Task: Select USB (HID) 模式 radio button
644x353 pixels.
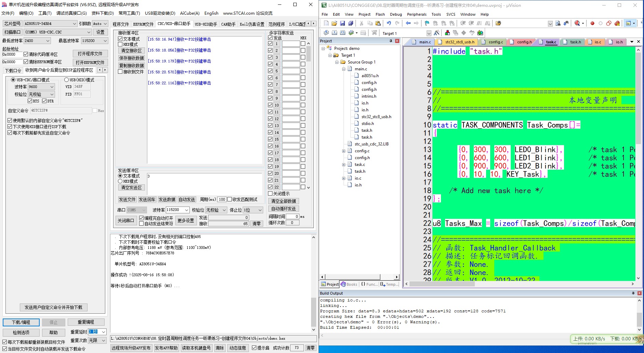Action: pos(66,80)
